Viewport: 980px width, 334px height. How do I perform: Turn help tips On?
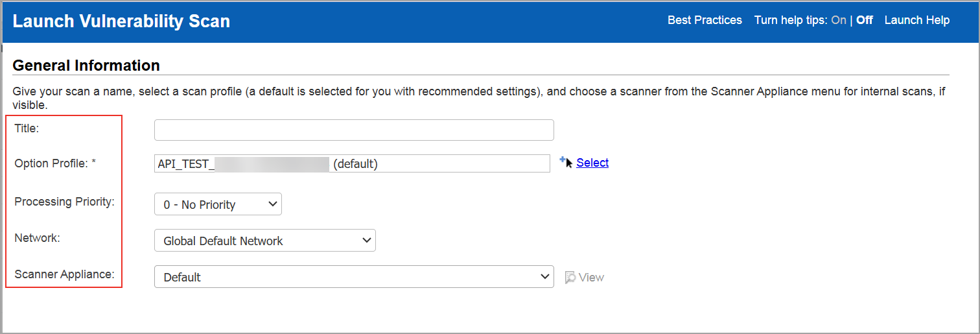pyautogui.click(x=839, y=20)
